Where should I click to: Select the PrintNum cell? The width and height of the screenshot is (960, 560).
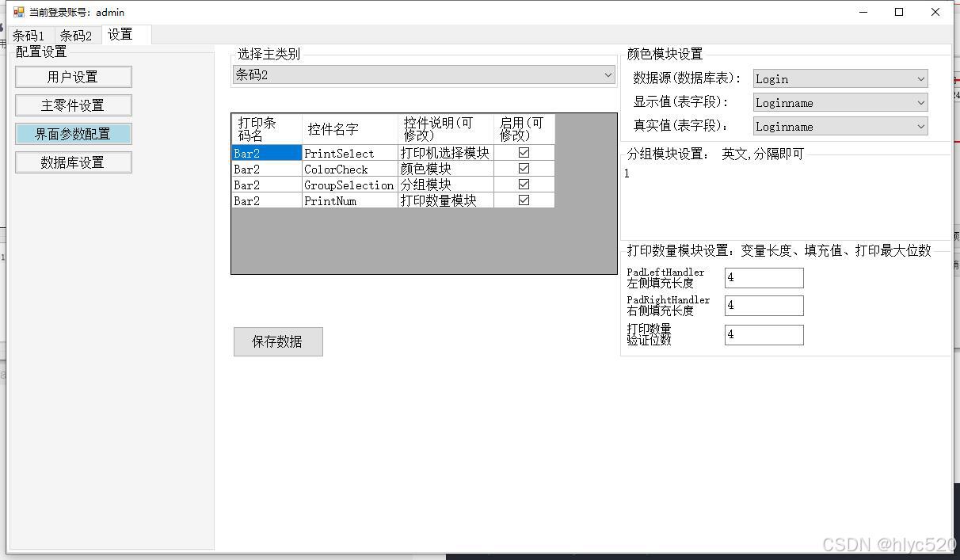click(x=350, y=200)
